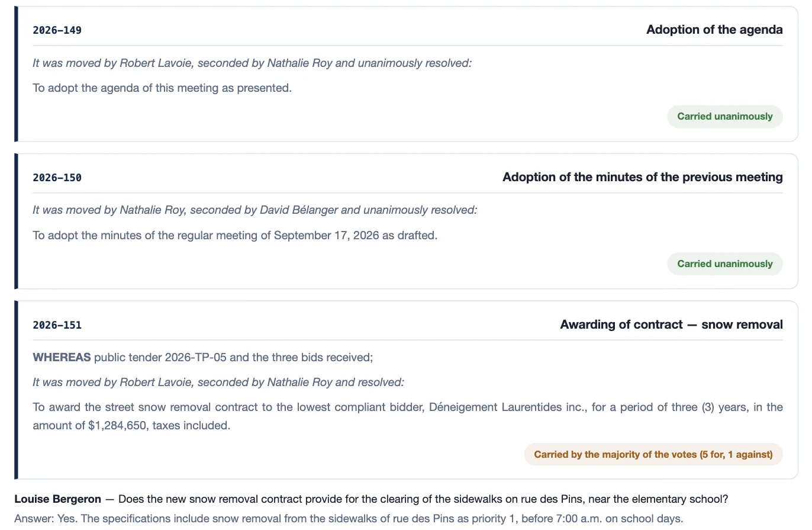This screenshot has width=812, height=530.
Task: Click the 'Carried unanimously' badge under 2026-150
Action: tap(725, 264)
